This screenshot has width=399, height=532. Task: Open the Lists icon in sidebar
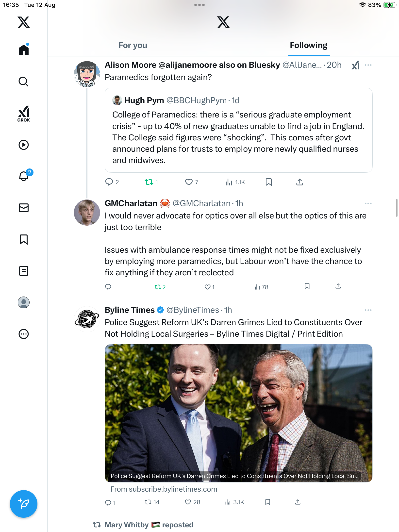point(24,271)
